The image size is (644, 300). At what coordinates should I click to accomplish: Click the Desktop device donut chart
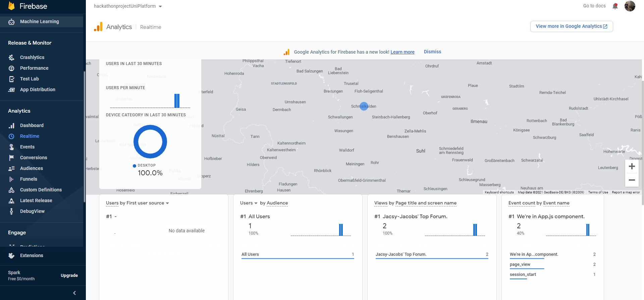pos(150,141)
